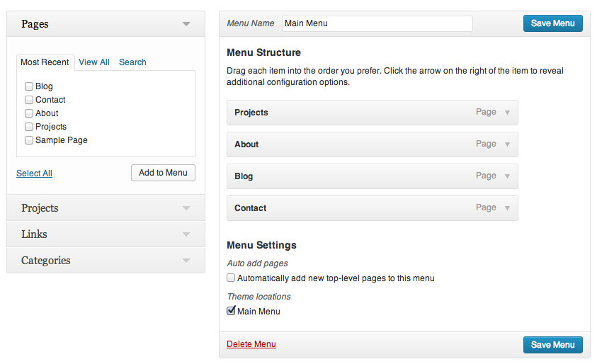Screen dimensions: 597x364
Task: Click the Add to Menu button
Action: pyautogui.click(x=163, y=173)
